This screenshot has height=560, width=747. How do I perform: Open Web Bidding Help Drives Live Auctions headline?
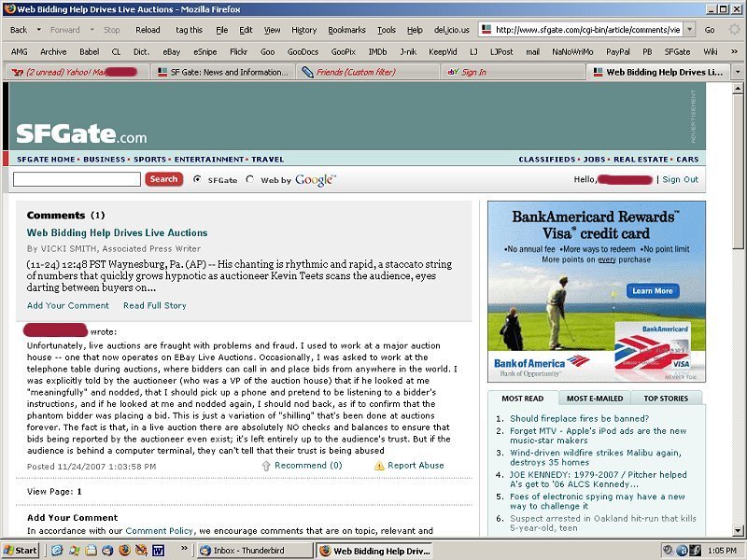118,232
